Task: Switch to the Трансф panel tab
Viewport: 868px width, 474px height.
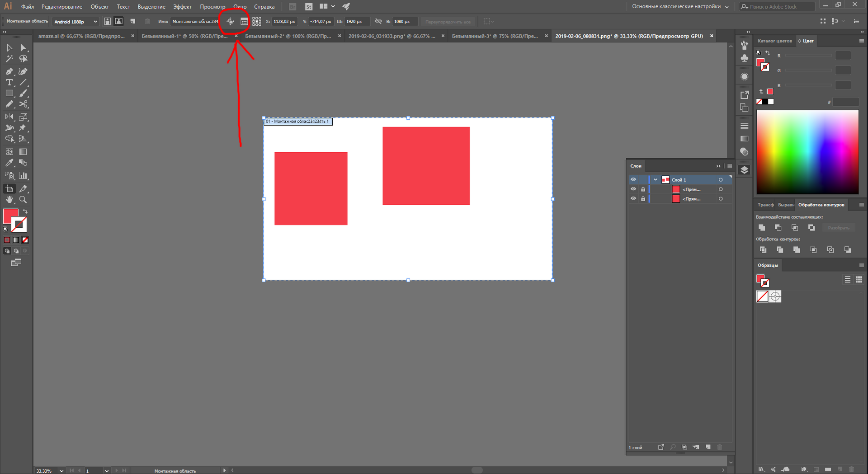Action: pyautogui.click(x=765, y=205)
